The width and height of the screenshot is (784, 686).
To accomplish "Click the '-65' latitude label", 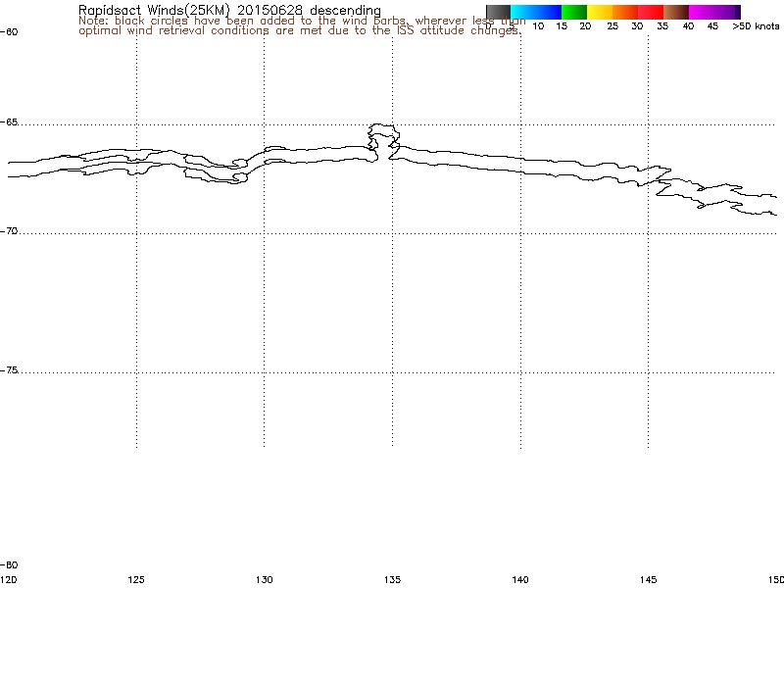I will (9, 122).
